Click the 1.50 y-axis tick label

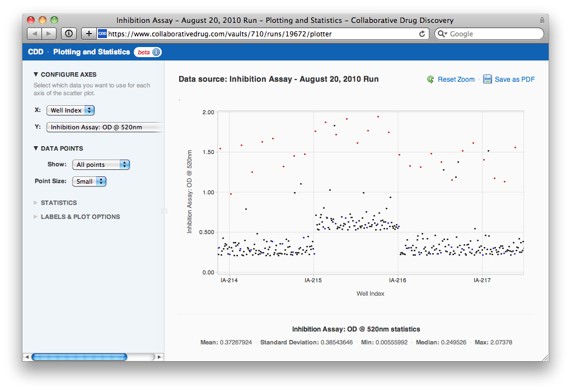pos(208,152)
